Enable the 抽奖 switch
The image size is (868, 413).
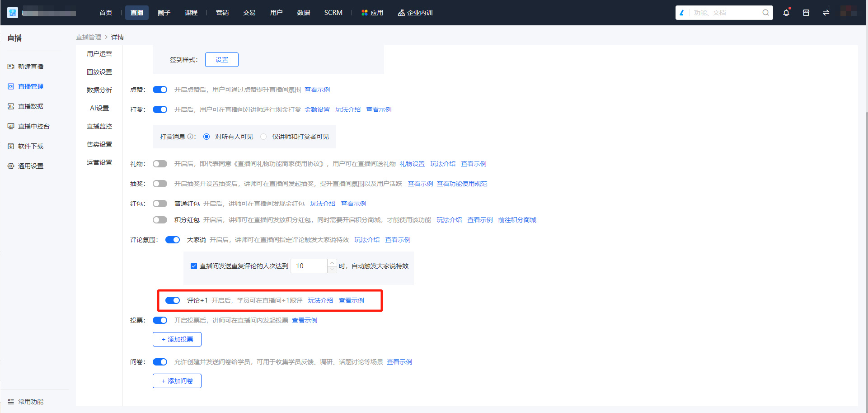pyautogui.click(x=160, y=184)
